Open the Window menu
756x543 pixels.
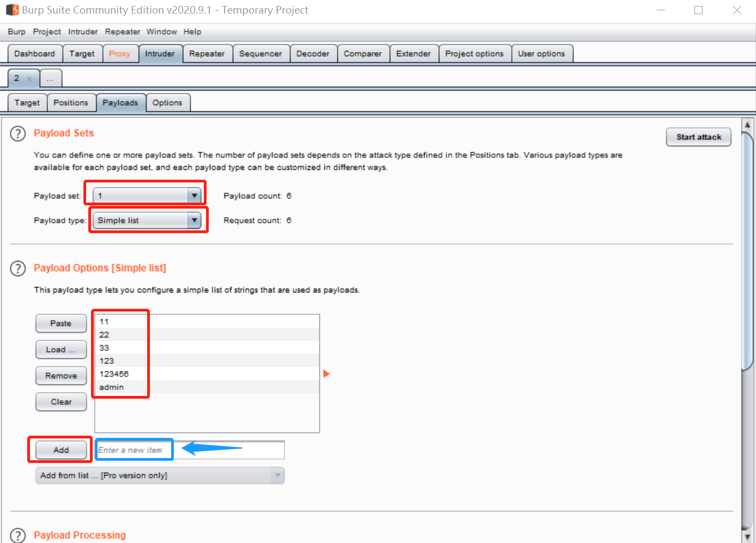[161, 32]
